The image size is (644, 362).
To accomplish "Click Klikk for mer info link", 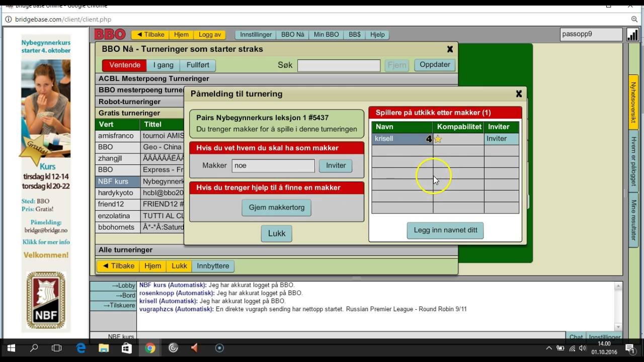I will click(x=46, y=242).
